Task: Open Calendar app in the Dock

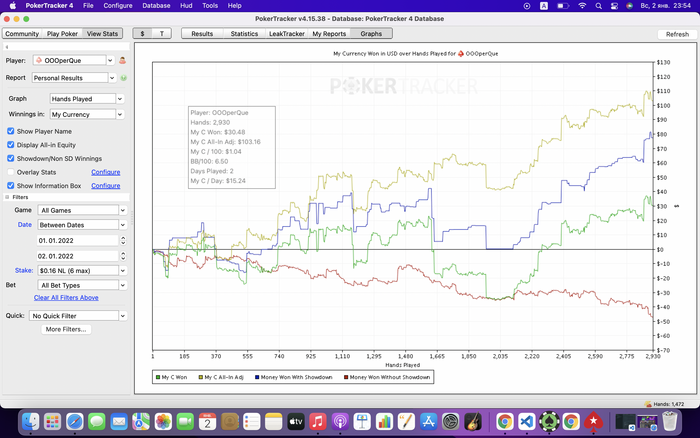Action: tap(208, 421)
